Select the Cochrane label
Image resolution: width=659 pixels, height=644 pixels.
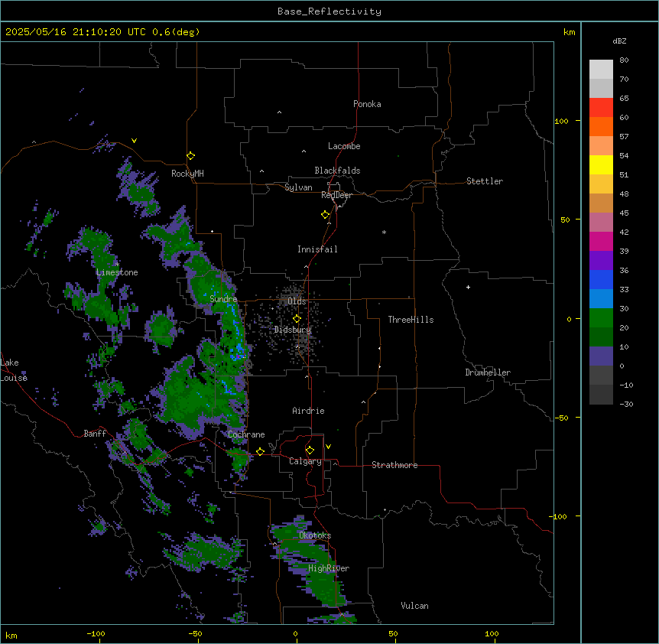(x=246, y=434)
